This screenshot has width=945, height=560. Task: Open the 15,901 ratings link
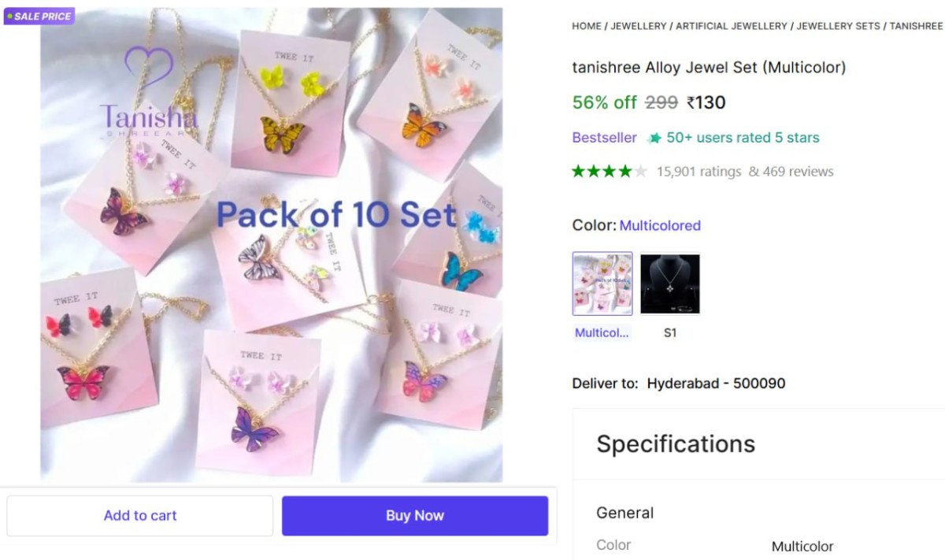pyautogui.click(x=699, y=172)
